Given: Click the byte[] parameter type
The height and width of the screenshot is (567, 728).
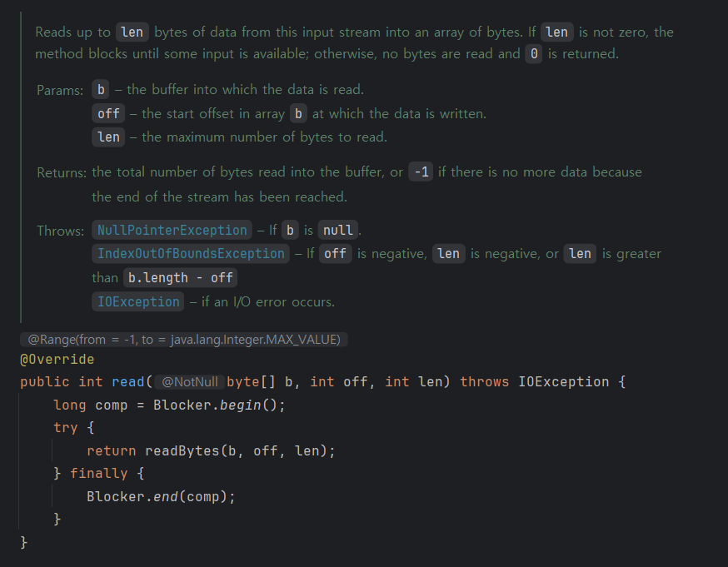Looking at the screenshot, I should tap(251, 382).
